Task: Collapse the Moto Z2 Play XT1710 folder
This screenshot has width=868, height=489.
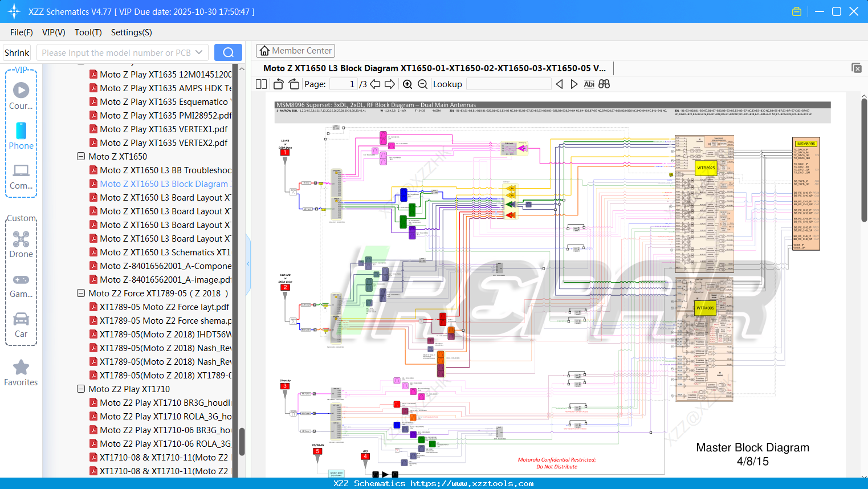Action: point(81,389)
